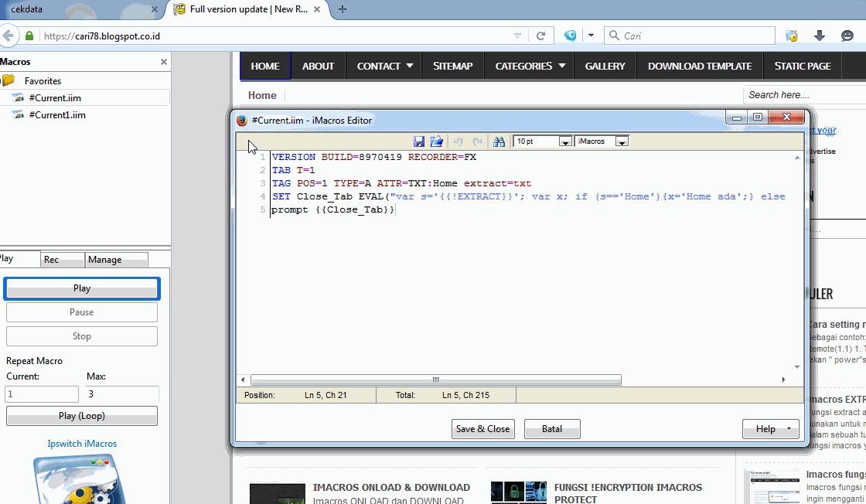
Task: Click the browser back arrow
Action: coord(8,36)
